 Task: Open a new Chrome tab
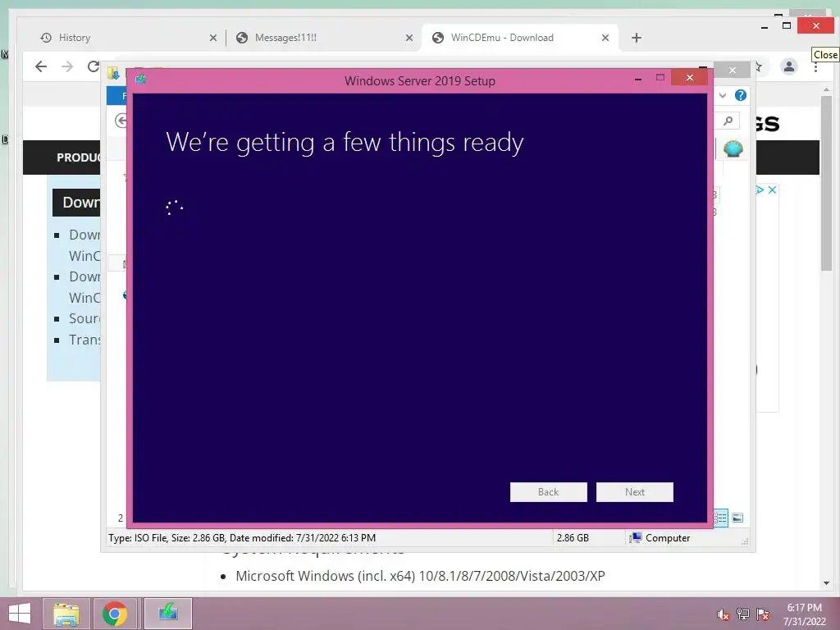(x=637, y=38)
